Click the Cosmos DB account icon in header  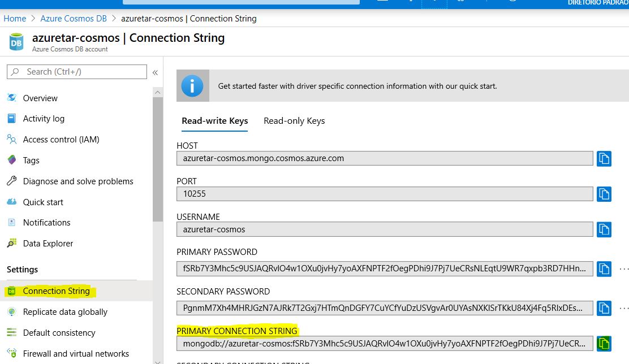[x=16, y=42]
